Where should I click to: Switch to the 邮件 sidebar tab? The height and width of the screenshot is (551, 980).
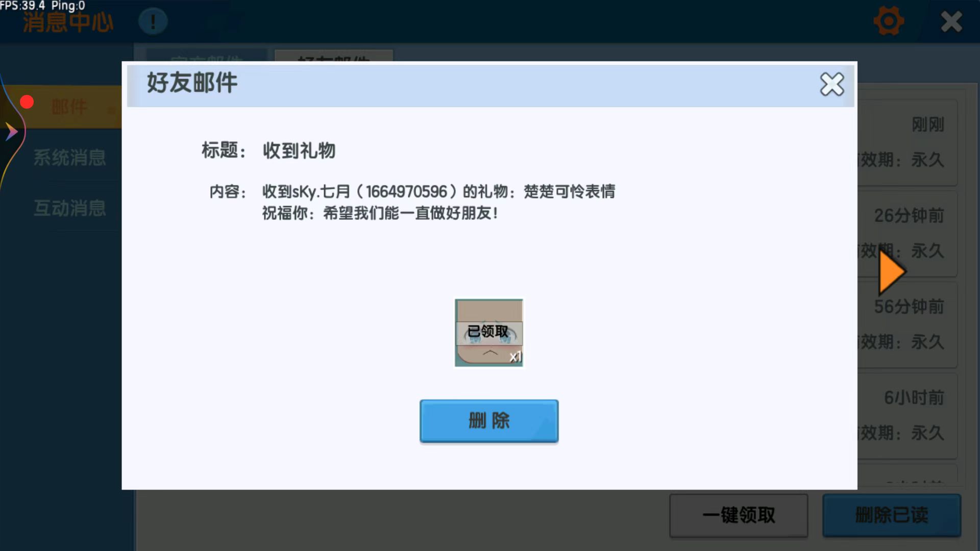pos(69,107)
